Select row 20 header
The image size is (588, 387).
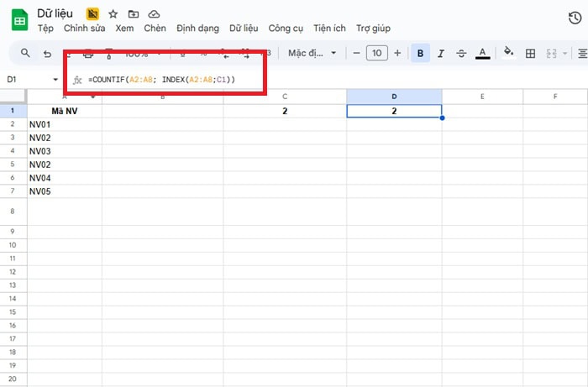(x=13, y=379)
